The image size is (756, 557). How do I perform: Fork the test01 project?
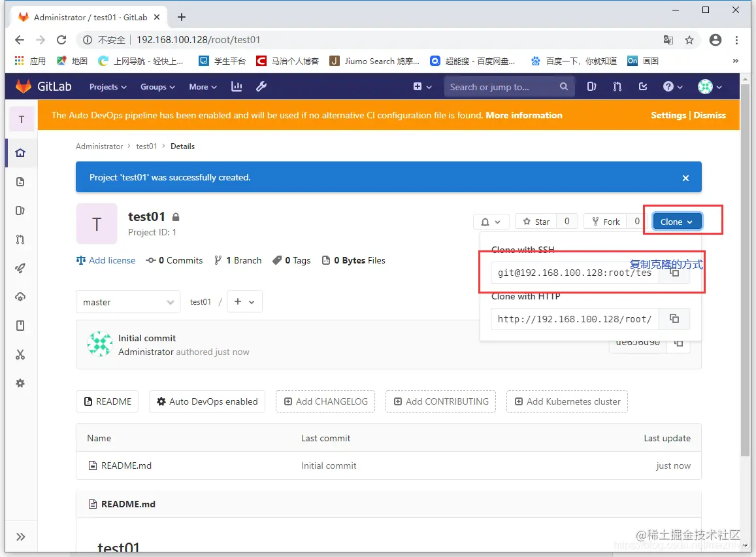coord(606,222)
